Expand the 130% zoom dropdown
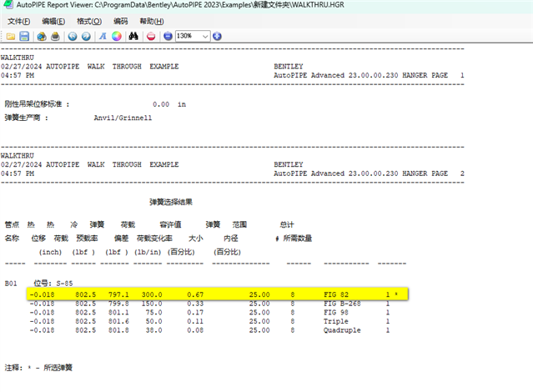This screenshot has width=533, height=392. [x=205, y=37]
